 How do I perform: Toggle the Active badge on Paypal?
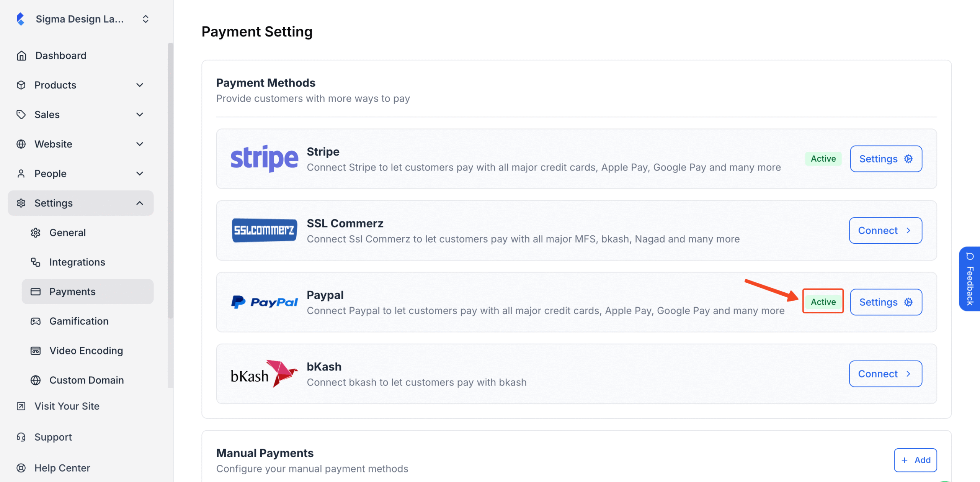tap(823, 302)
